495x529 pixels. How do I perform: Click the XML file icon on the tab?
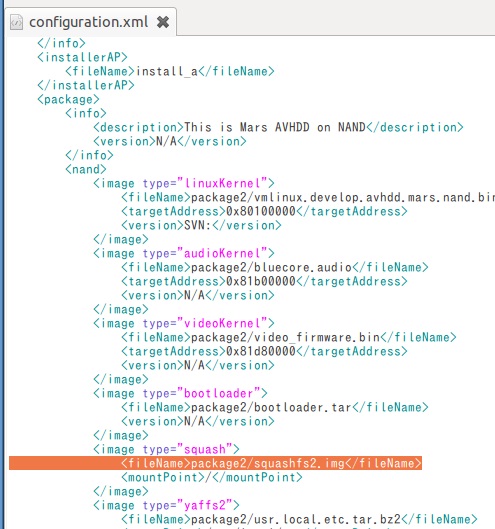[16, 22]
